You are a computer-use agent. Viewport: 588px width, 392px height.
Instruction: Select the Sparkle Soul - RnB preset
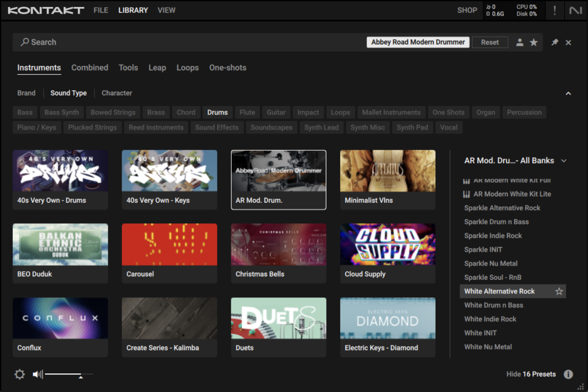pos(513,277)
